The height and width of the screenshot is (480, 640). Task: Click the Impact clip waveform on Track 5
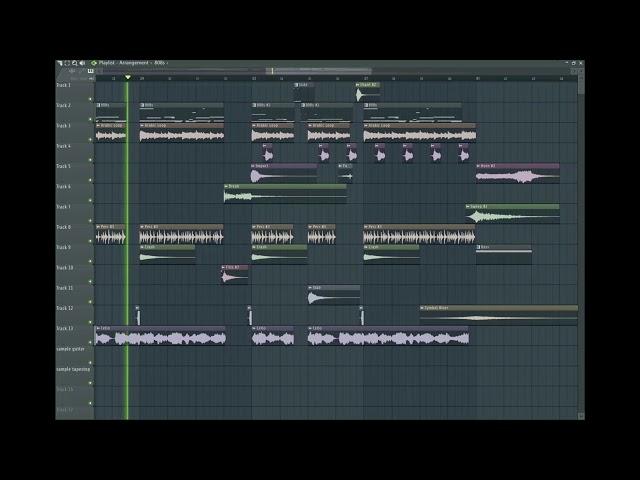pos(284,176)
